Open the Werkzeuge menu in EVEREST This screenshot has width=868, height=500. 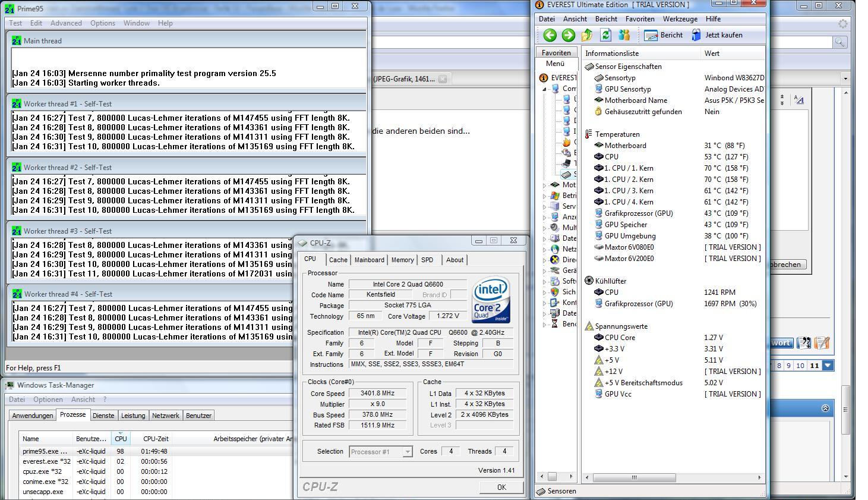pos(680,19)
